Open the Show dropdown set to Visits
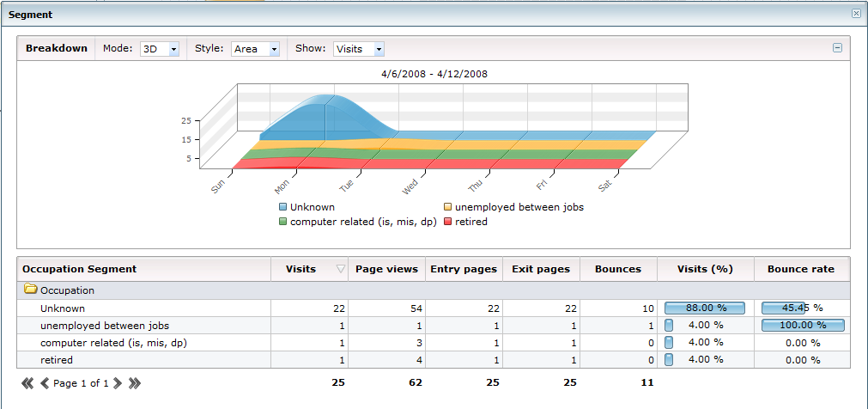 pos(358,49)
